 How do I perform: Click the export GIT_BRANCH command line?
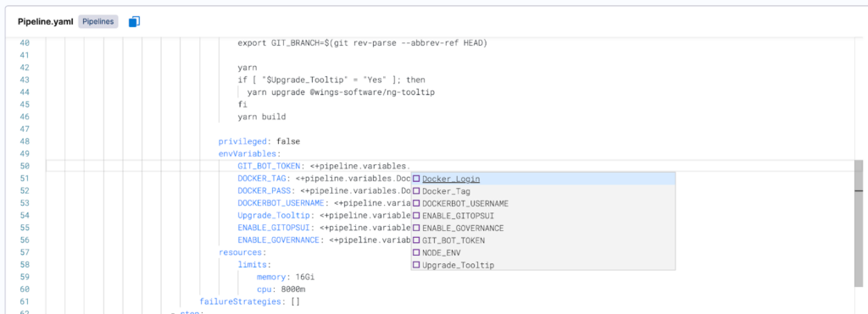(363, 43)
